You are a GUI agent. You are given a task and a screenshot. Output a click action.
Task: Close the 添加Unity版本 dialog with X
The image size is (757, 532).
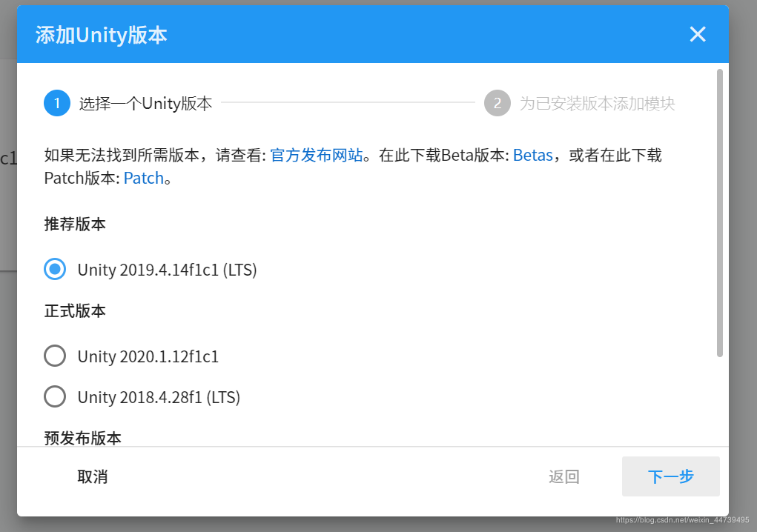697,34
